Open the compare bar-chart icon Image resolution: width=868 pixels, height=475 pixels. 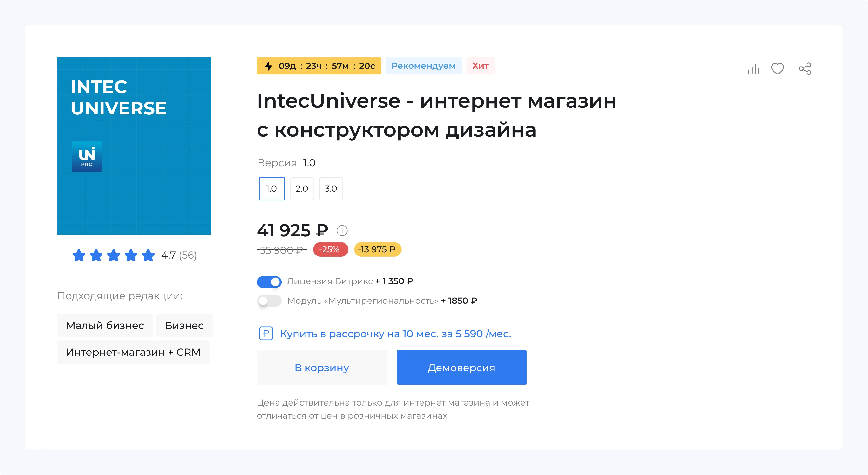(753, 69)
